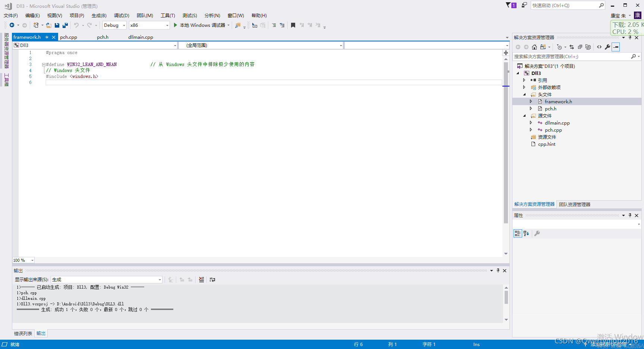Image resolution: width=644 pixels, height=349 pixels.
Task: Start debugging with green play arrow
Action: click(176, 25)
